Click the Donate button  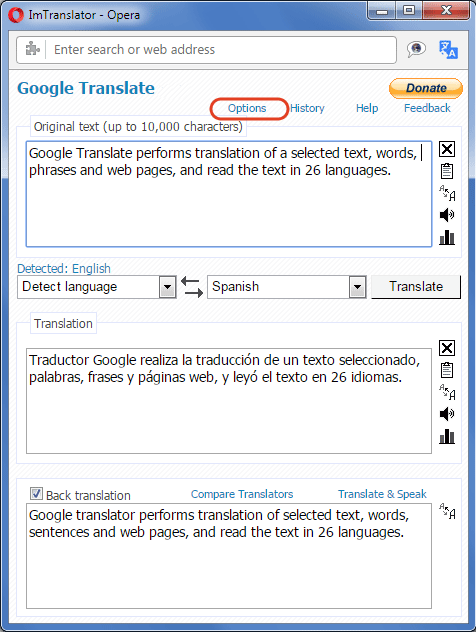(426, 88)
